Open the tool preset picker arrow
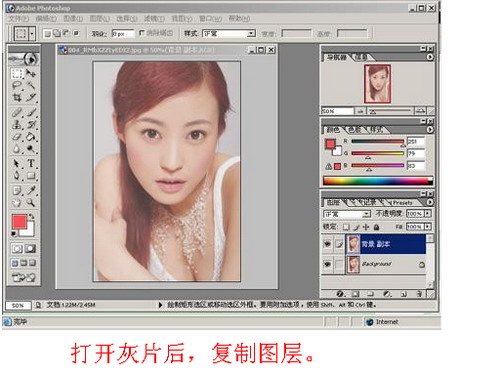Image resolution: width=500 pixels, height=375 pixels. click(x=32, y=34)
